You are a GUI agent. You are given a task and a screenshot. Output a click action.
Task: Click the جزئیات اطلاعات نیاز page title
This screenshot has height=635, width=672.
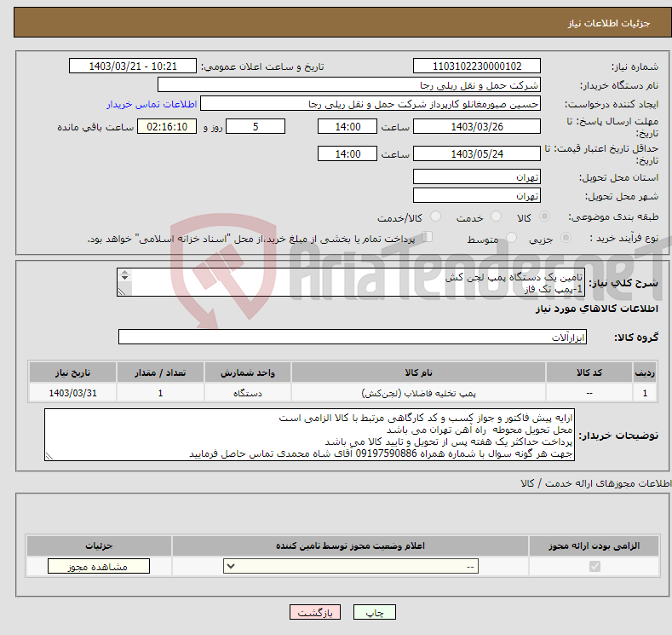(609, 23)
